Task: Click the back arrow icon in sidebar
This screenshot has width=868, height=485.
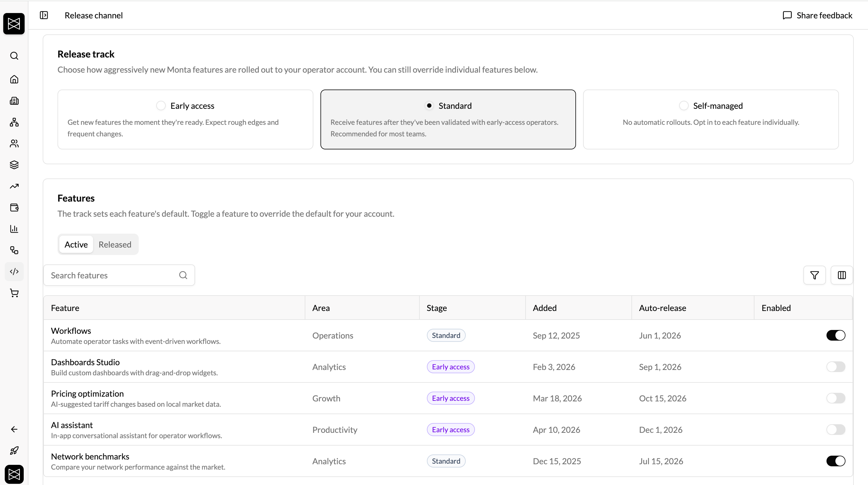Action: tap(14, 429)
